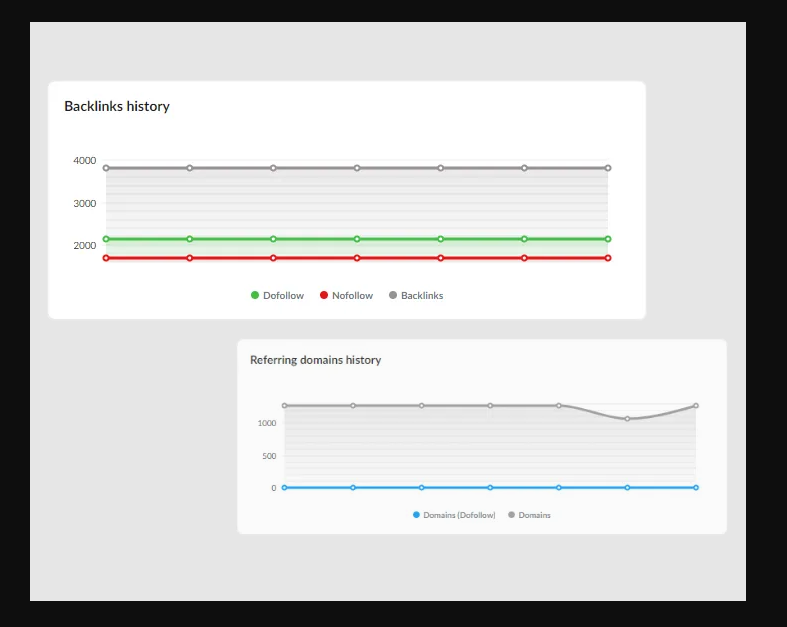
Task: Toggle the gray Domains legend entry
Action: tap(529, 515)
